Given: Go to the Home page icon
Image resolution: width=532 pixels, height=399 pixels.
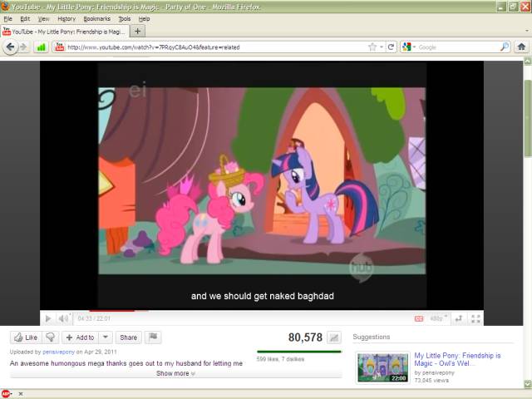Looking at the screenshot, I should pyautogui.click(x=521, y=47).
